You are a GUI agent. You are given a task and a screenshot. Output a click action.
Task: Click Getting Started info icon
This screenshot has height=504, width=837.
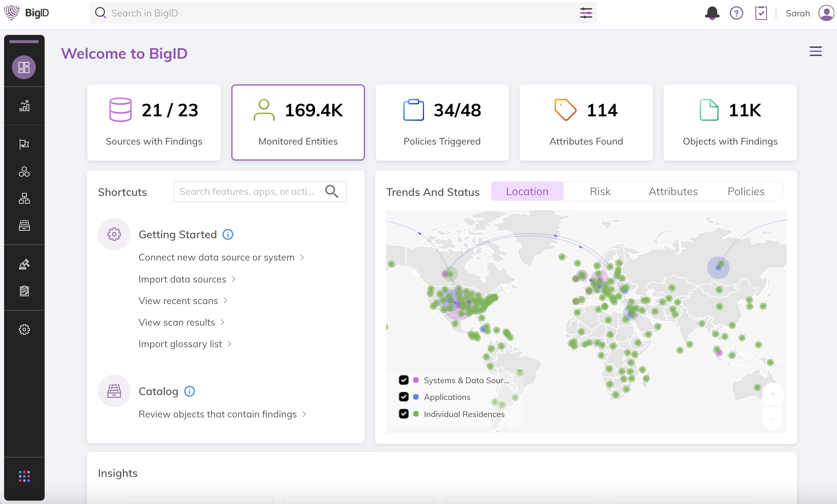[x=228, y=235]
